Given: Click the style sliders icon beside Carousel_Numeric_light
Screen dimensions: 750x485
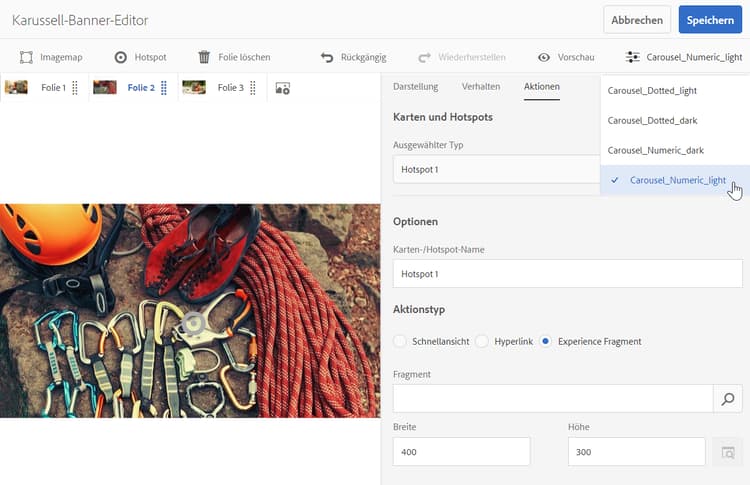Looking at the screenshot, I should click(632, 57).
